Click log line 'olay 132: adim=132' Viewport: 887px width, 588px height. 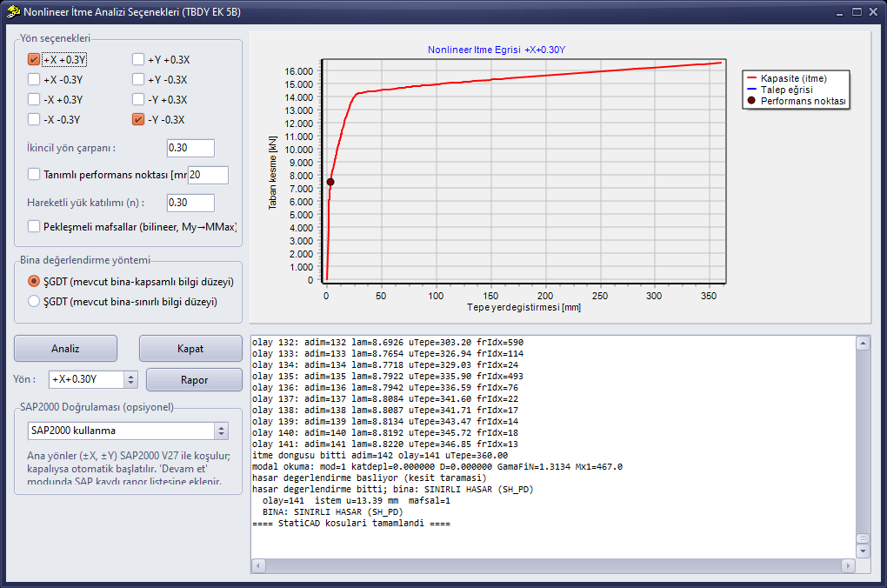click(x=388, y=343)
